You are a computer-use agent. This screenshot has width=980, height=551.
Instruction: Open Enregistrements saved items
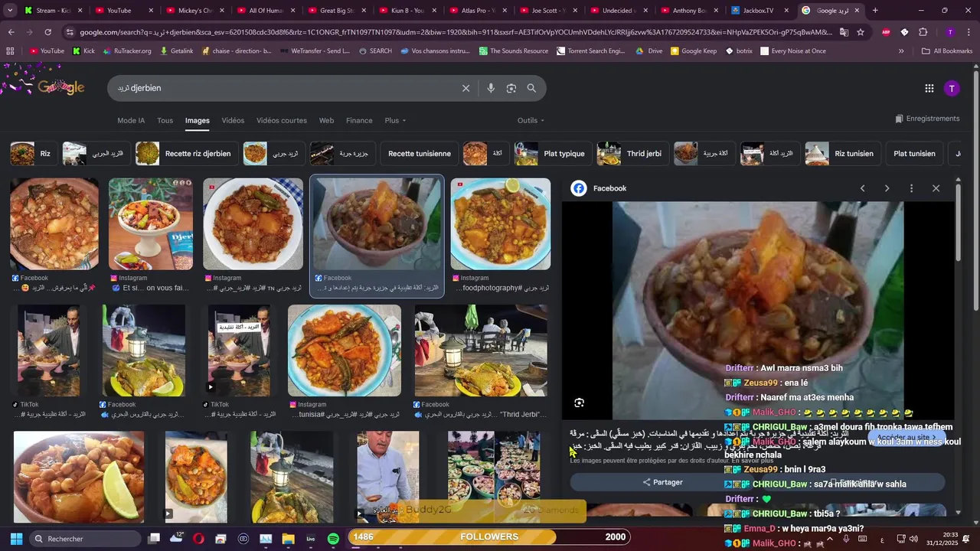[x=927, y=119]
